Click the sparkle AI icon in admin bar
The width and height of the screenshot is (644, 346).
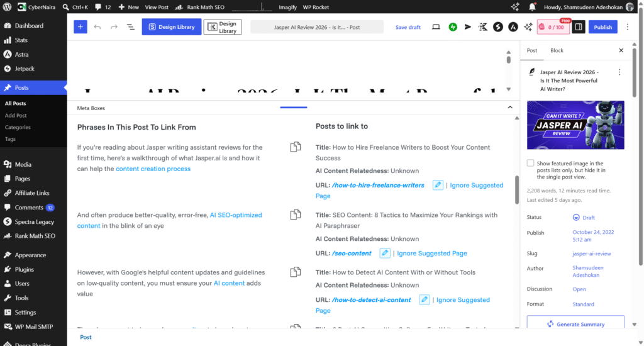click(515, 7)
